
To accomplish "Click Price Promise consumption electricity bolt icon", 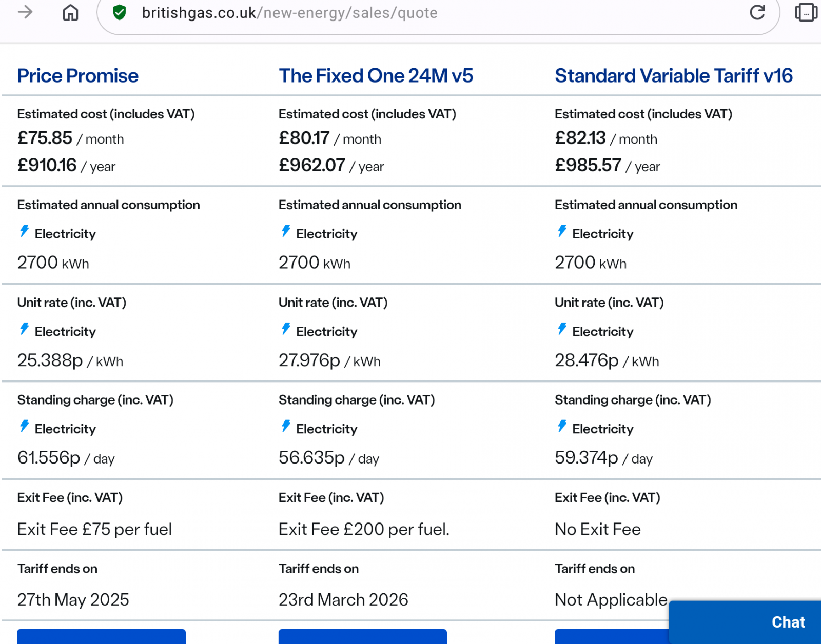I will [x=24, y=231].
